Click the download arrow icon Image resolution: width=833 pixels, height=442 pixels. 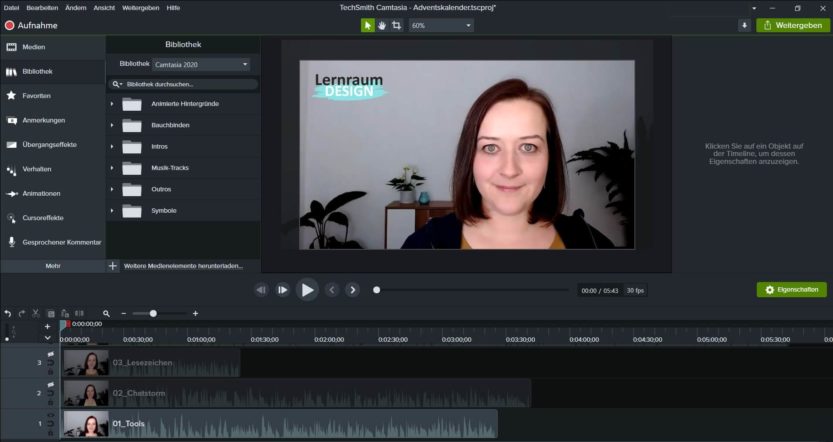pyautogui.click(x=744, y=26)
